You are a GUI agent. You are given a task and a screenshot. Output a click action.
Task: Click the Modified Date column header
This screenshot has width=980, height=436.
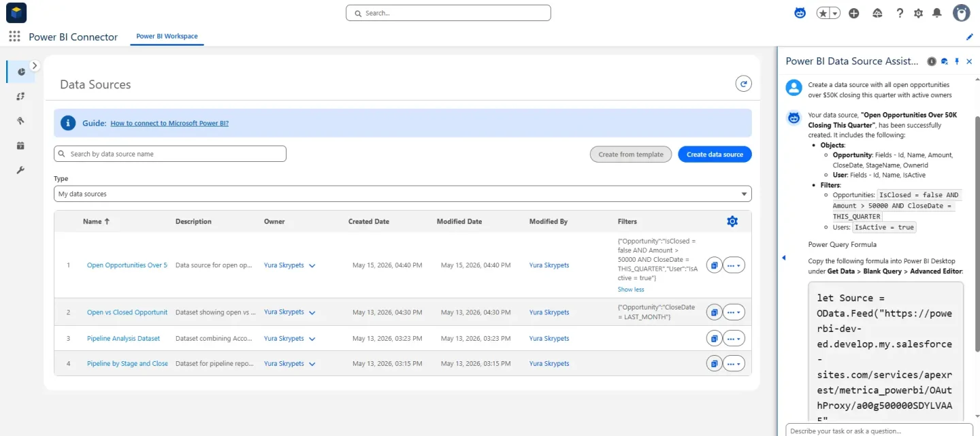click(459, 221)
